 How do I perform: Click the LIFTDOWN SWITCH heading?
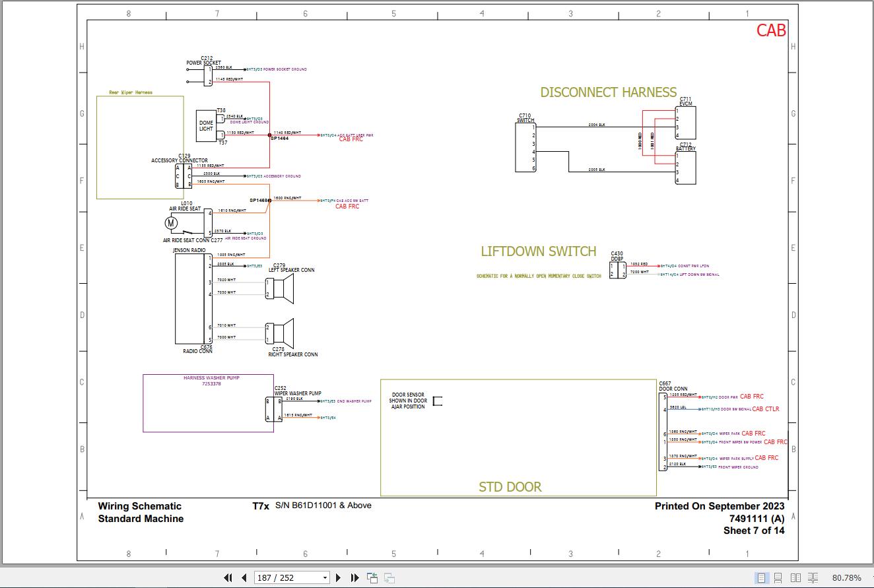click(x=538, y=251)
